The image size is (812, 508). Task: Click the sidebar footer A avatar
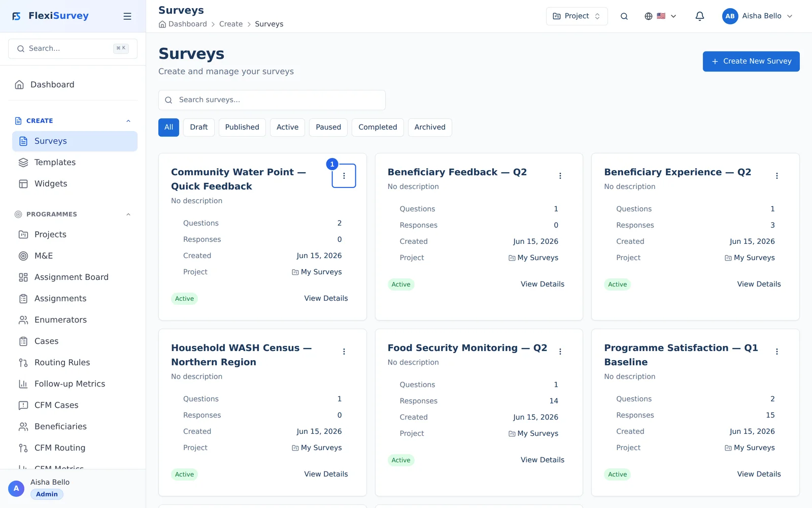click(16, 489)
